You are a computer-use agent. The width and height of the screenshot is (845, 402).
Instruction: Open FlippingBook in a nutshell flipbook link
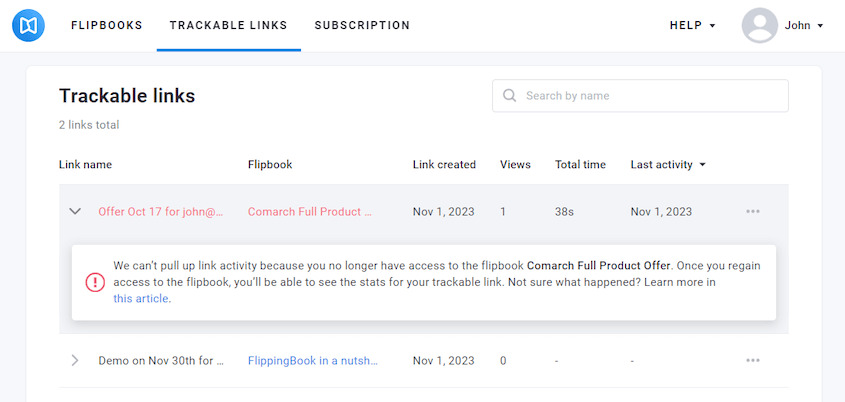313,361
